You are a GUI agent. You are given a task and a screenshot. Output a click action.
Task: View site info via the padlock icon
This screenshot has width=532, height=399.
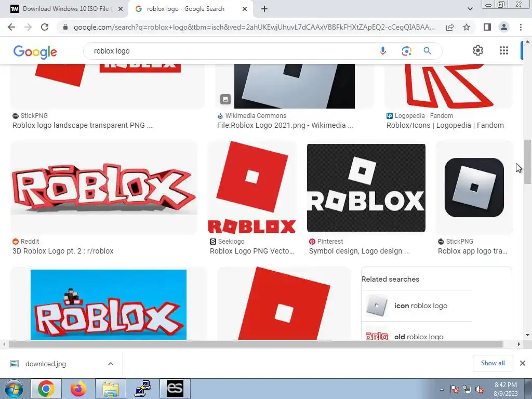65,27
